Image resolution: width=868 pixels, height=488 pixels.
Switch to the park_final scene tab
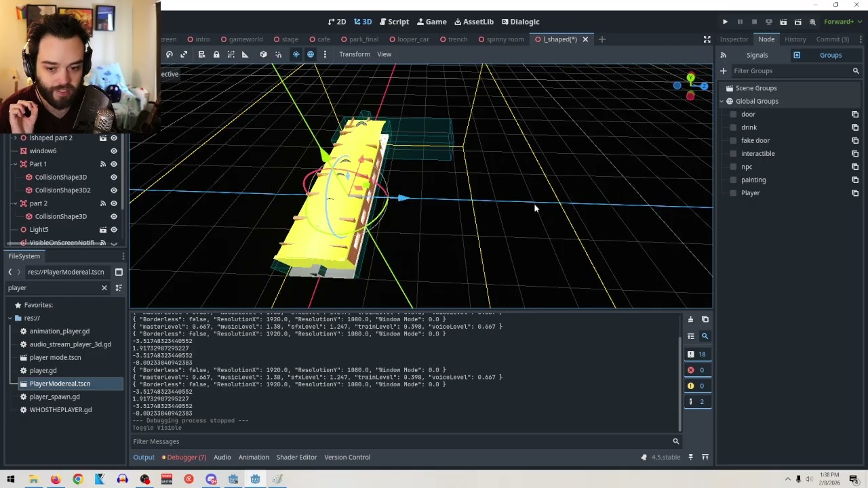point(359,39)
